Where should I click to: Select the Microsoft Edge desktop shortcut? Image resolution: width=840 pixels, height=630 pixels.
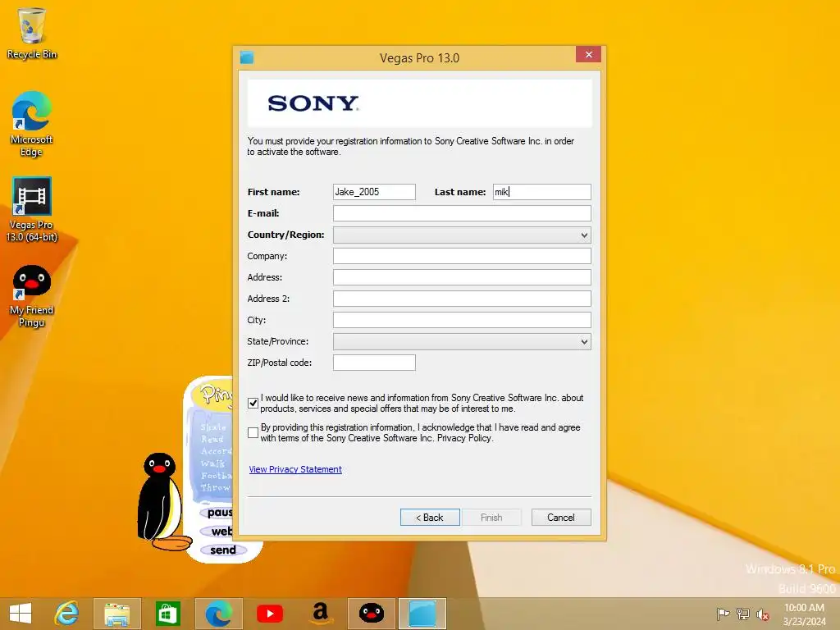point(32,125)
